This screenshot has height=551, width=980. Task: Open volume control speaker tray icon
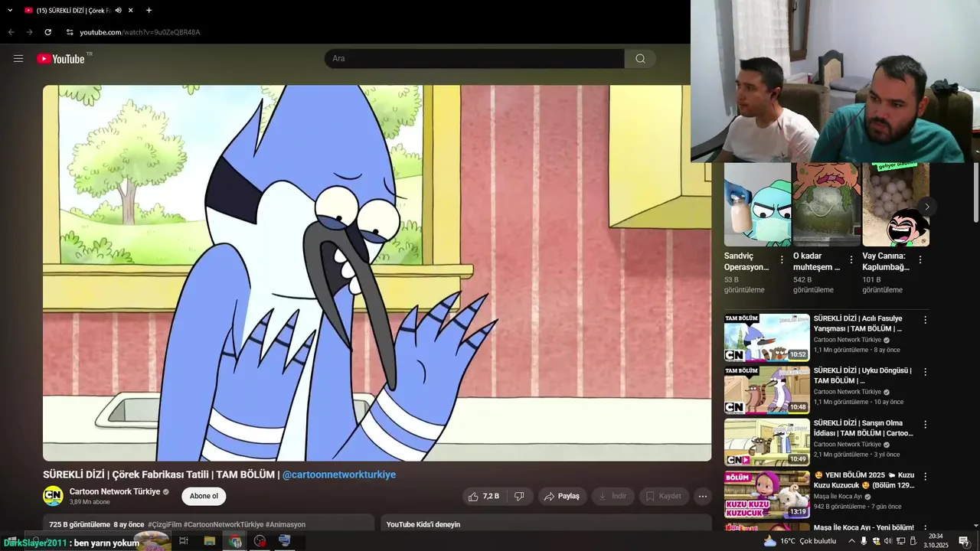[x=888, y=541]
